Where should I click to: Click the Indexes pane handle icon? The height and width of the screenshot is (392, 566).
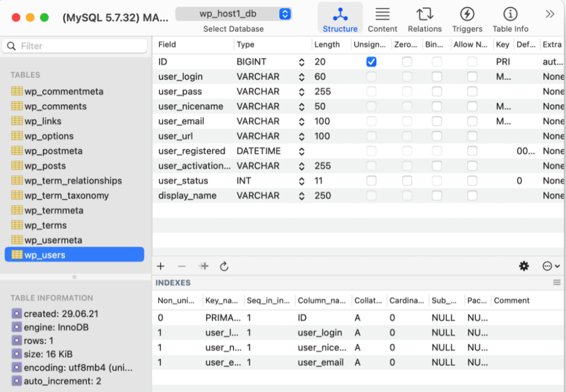[557, 283]
